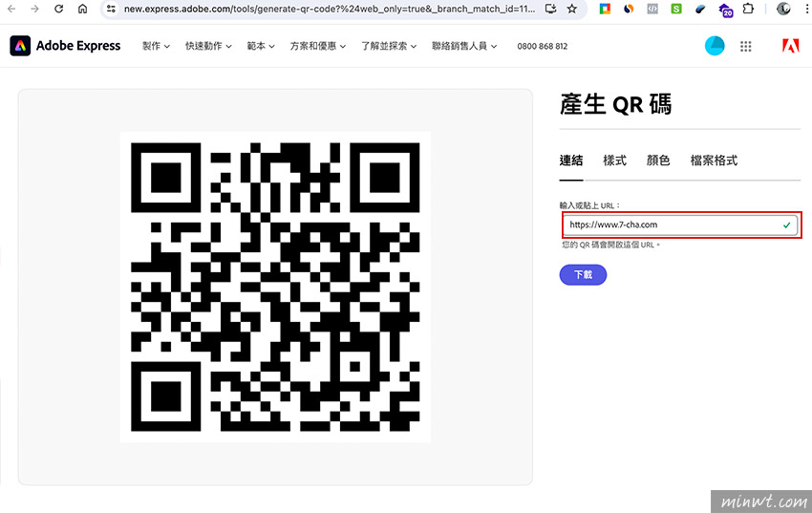
Task: Expand the 聯絡銷售人員 menu
Action: point(464,46)
